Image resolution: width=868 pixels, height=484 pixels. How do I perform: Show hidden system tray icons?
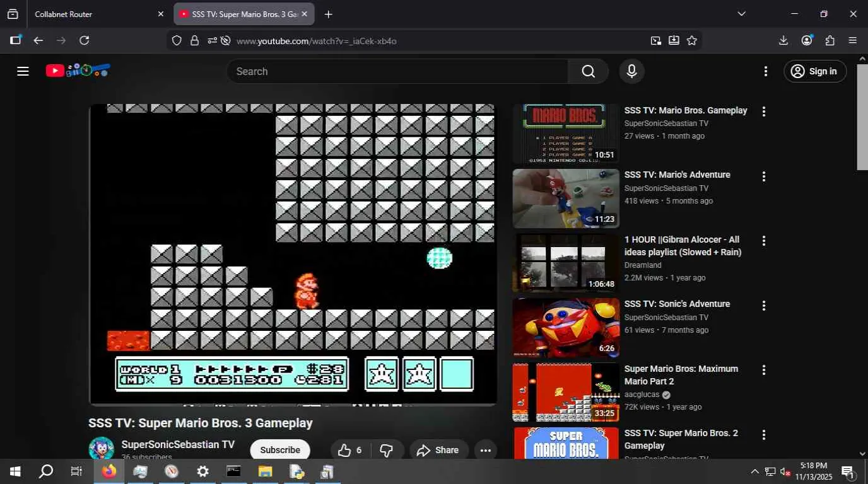(x=754, y=471)
